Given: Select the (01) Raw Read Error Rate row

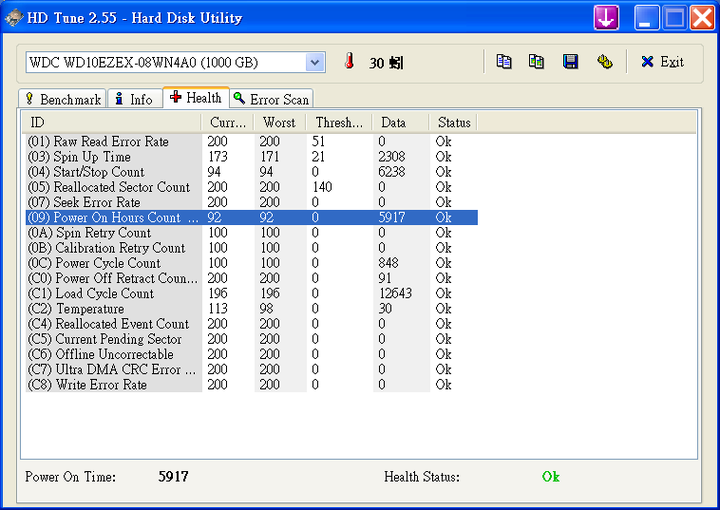Looking at the screenshot, I should pyautogui.click(x=252, y=141).
